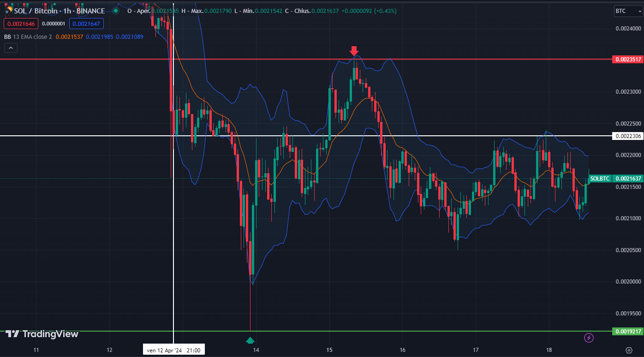Click price scale value 0.0020000
The height and width of the screenshot is (357, 644).
click(628, 281)
